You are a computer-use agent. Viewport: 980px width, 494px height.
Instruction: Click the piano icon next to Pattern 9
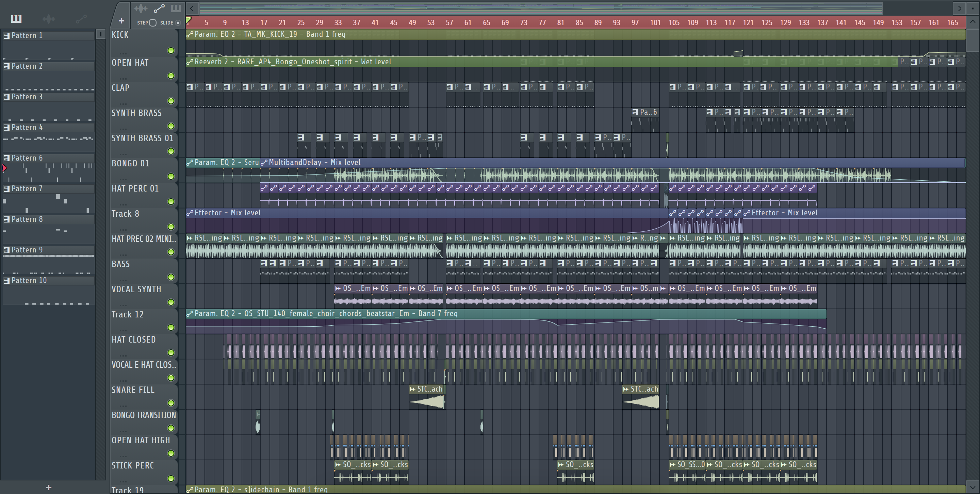pyautogui.click(x=6, y=250)
